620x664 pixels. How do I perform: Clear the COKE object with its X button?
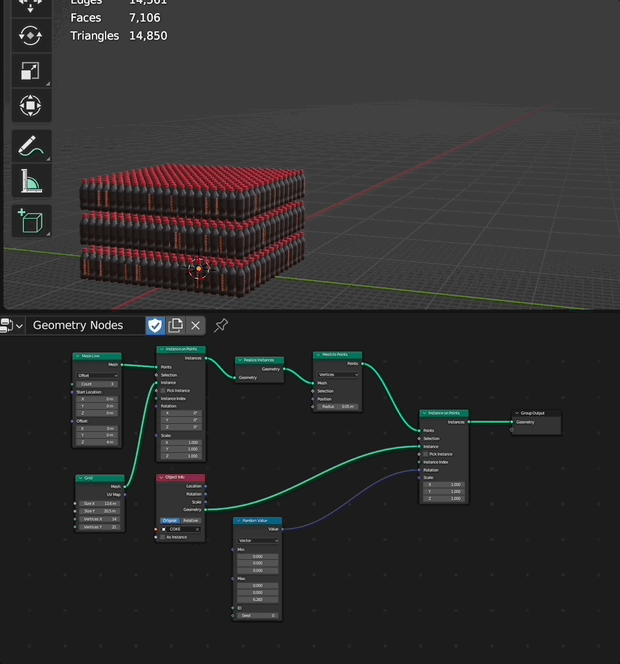click(x=197, y=529)
